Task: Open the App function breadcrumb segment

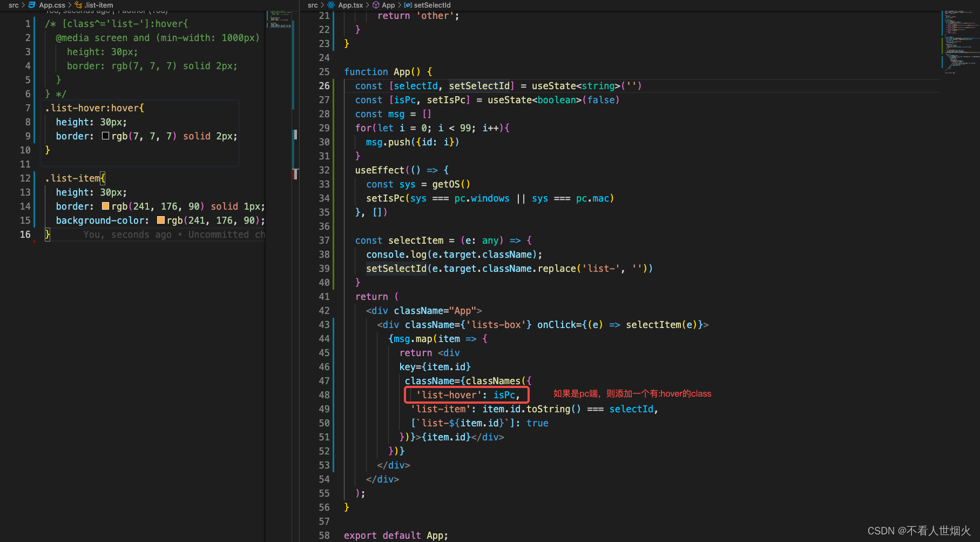Action: [388, 5]
